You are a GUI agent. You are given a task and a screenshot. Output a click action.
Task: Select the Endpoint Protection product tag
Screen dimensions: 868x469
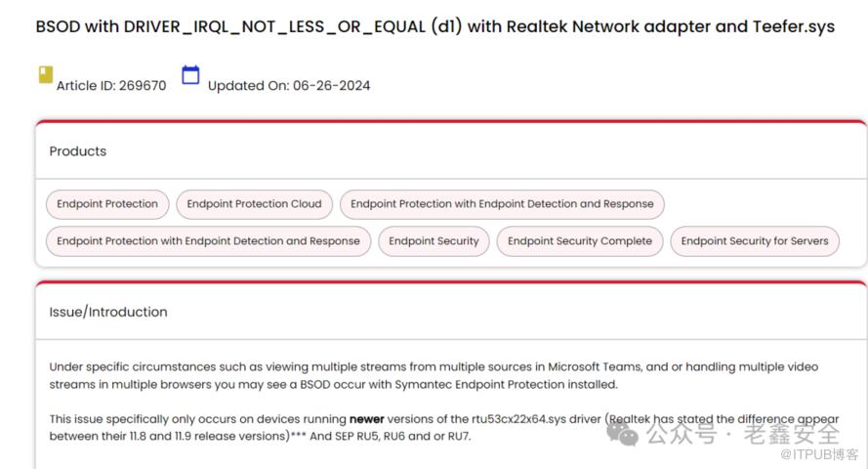pyautogui.click(x=107, y=204)
